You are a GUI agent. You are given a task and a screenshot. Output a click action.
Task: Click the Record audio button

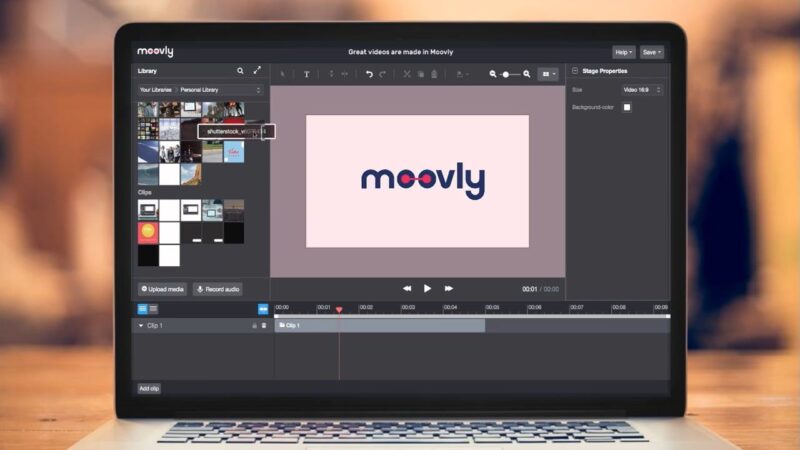click(218, 289)
